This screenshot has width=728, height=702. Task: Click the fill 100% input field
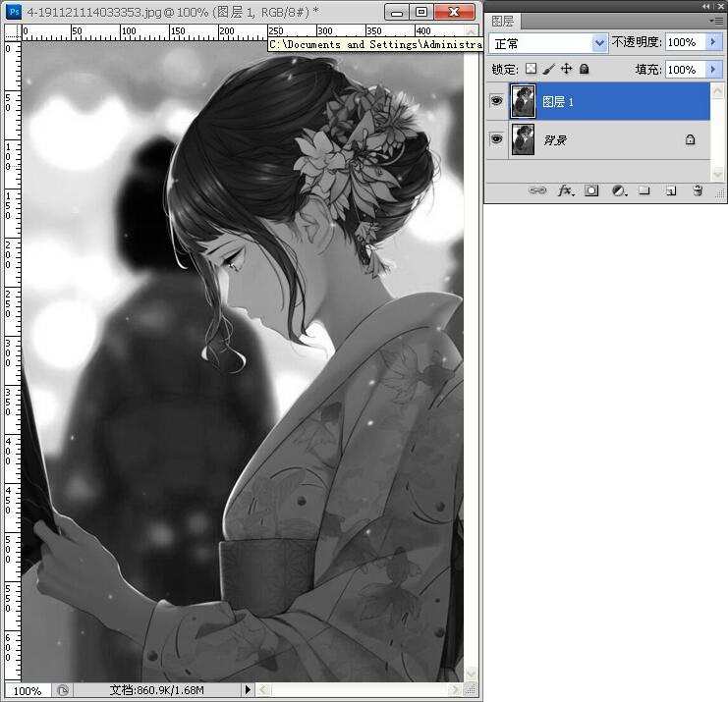(686, 70)
